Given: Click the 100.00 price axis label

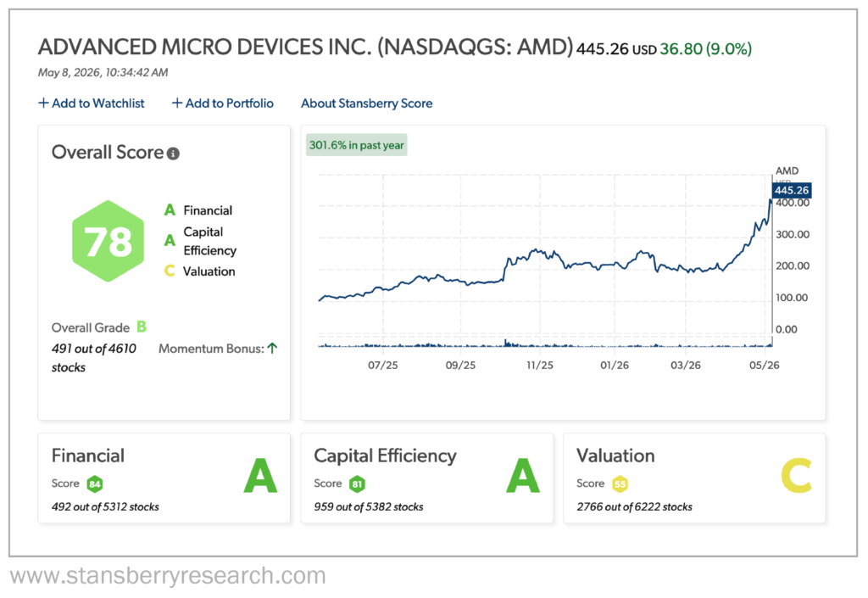Looking at the screenshot, I should 793,298.
